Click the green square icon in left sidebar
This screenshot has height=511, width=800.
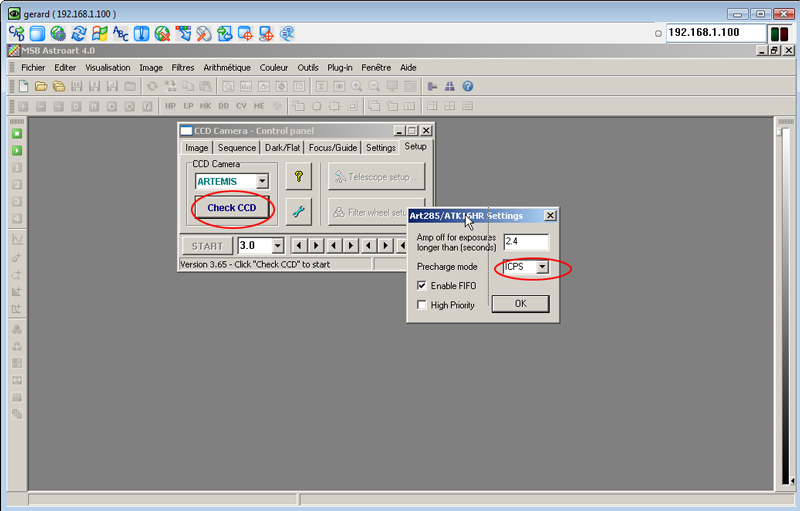coord(17,134)
